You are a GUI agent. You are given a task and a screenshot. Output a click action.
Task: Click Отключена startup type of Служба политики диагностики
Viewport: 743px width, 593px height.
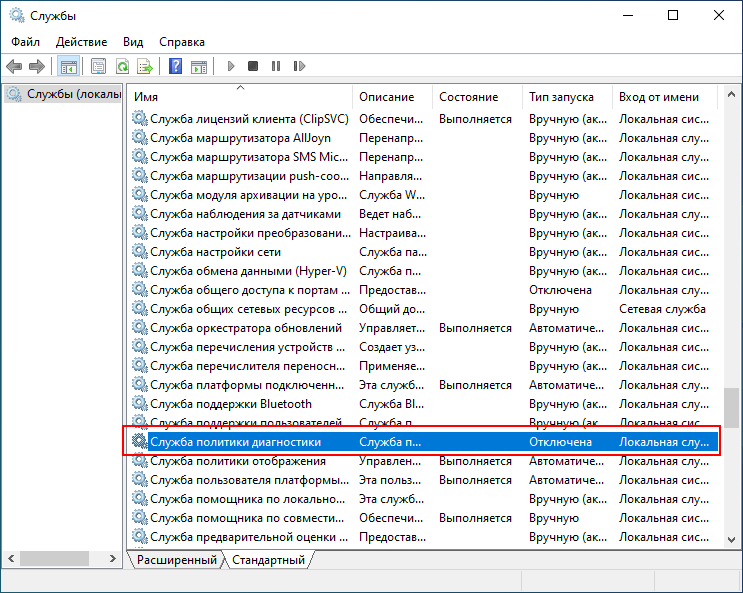tap(560, 442)
